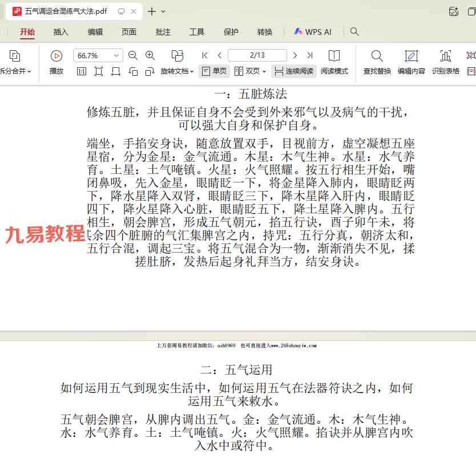Click the WPS AI button
The image size is (476, 467).
click(313, 32)
